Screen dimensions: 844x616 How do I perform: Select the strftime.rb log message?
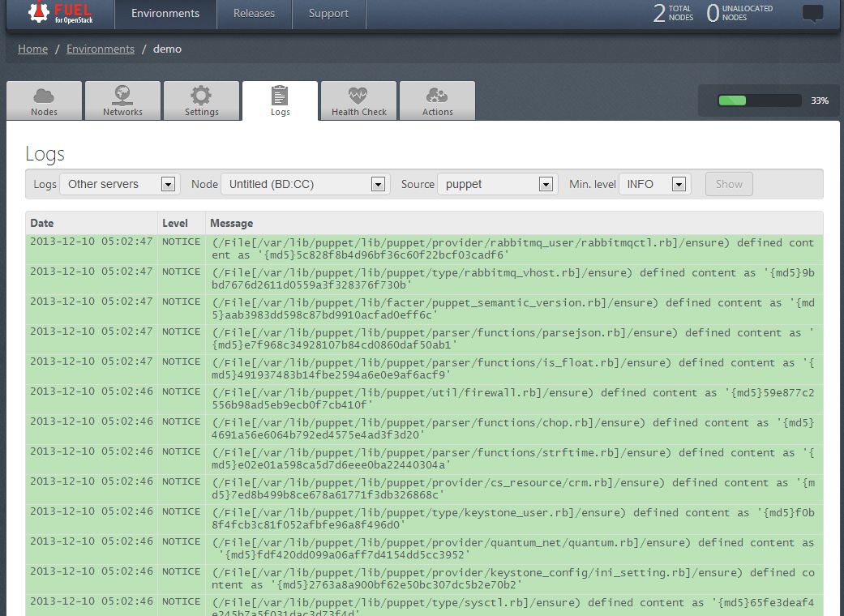[513, 459]
